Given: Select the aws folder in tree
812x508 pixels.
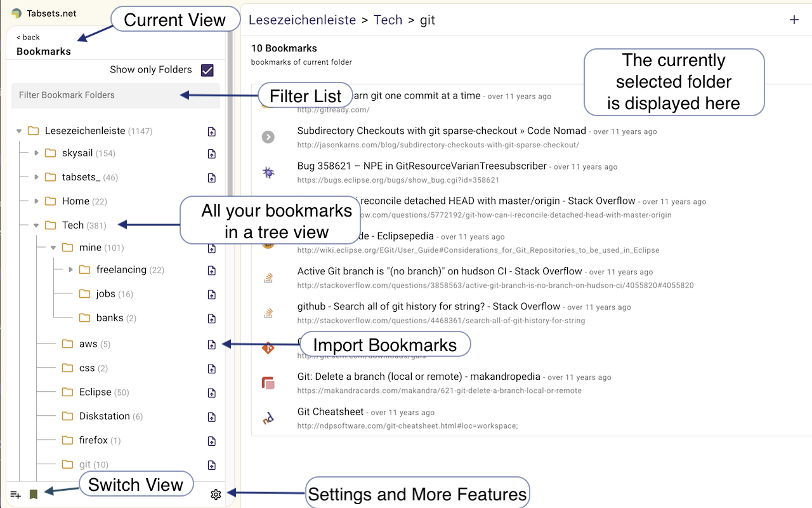Looking at the screenshot, I should [88, 344].
